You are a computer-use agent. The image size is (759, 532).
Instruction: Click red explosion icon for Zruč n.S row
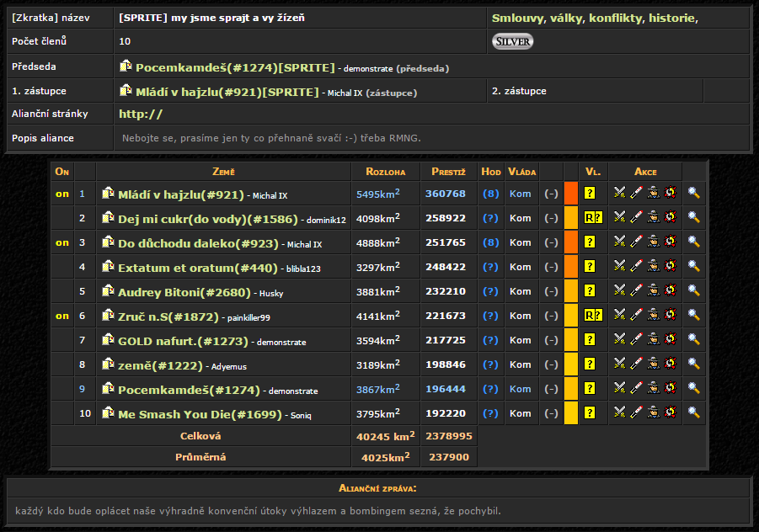click(670, 314)
